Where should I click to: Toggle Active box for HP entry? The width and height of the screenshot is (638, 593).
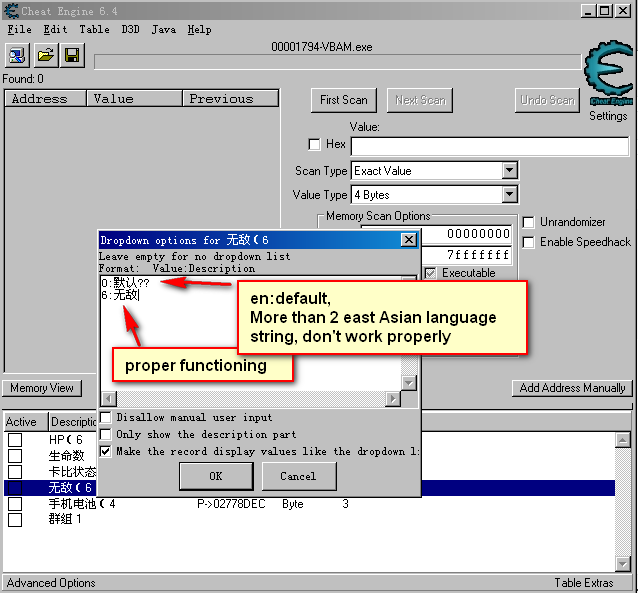(x=15, y=440)
